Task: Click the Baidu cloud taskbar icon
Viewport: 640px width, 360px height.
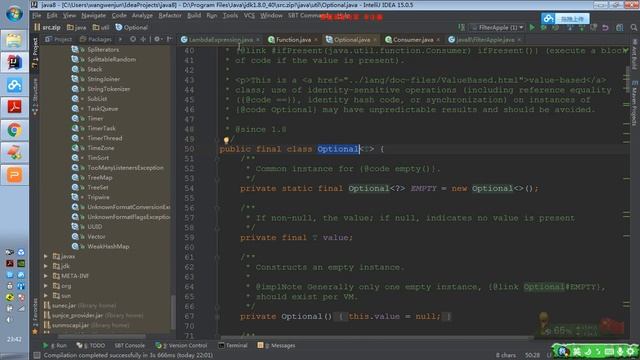Action: (x=14, y=85)
